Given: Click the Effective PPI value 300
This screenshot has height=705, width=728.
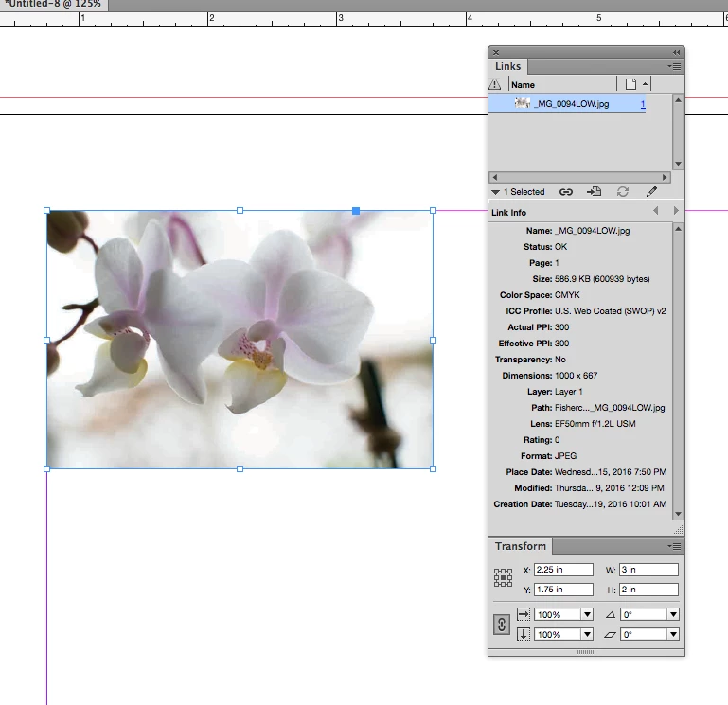Looking at the screenshot, I should click(561, 344).
